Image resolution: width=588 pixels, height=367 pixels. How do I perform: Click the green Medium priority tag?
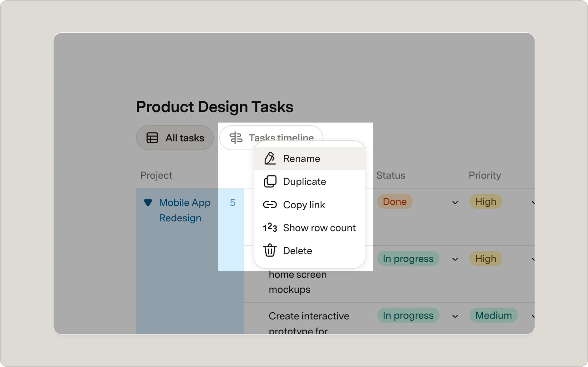494,316
